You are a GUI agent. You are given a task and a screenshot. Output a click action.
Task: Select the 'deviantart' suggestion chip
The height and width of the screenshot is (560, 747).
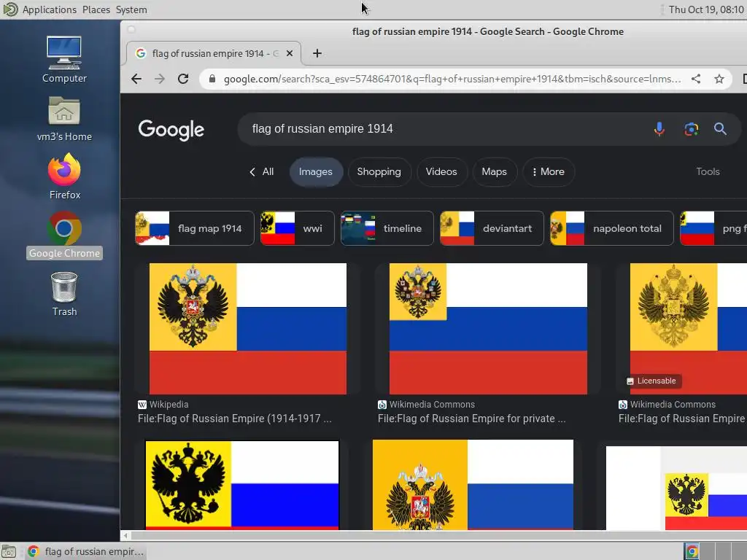492,228
